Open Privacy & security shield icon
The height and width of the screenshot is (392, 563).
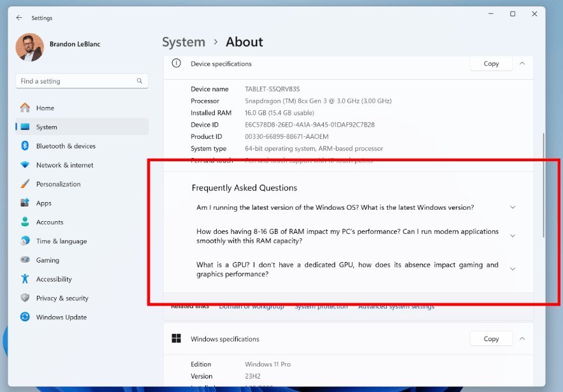25,298
